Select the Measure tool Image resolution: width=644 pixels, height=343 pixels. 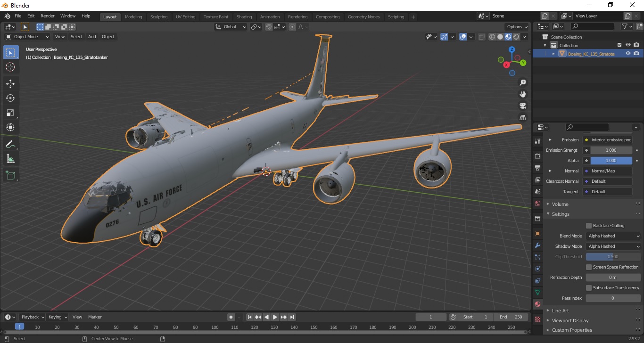[10, 159]
